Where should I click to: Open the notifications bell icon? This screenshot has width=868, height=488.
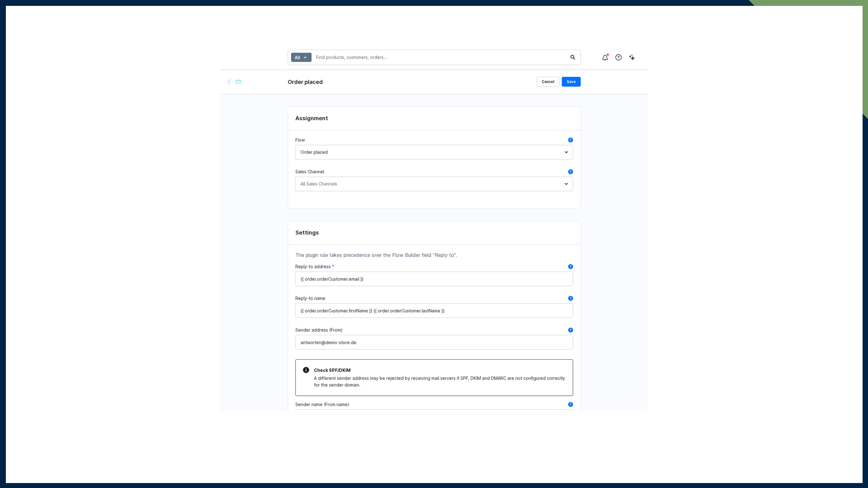tap(605, 57)
